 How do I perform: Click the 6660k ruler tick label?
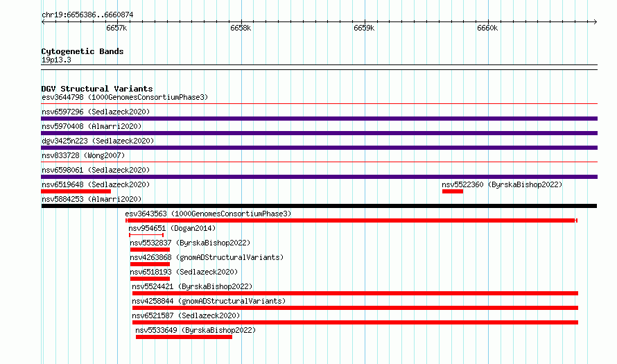[487, 28]
